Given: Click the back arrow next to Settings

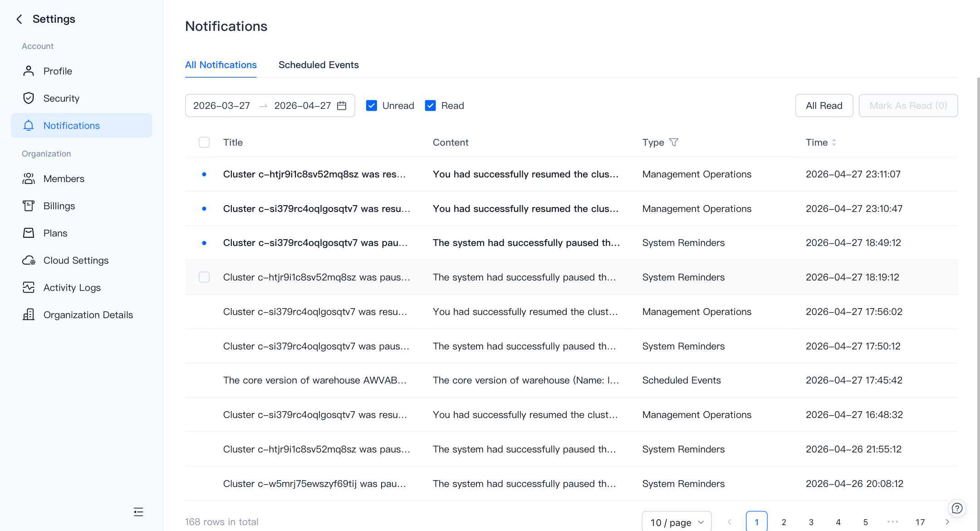Looking at the screenshot, I should 19,19.
